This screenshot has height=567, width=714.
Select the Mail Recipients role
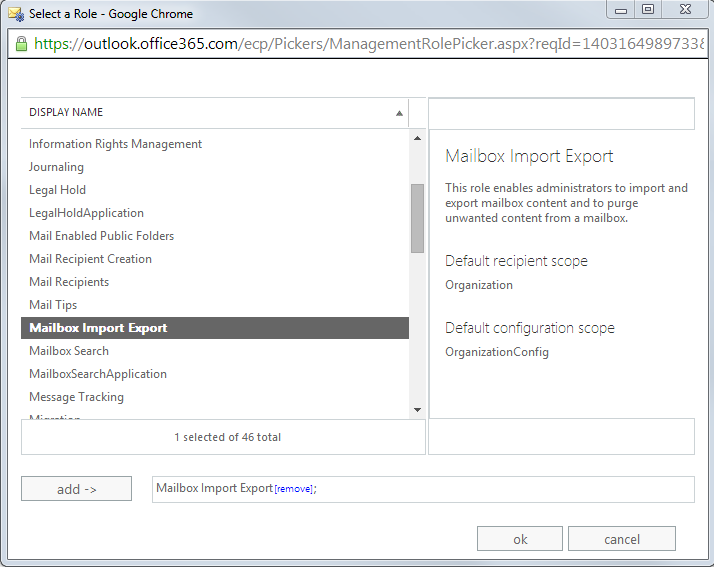point(215,282)
